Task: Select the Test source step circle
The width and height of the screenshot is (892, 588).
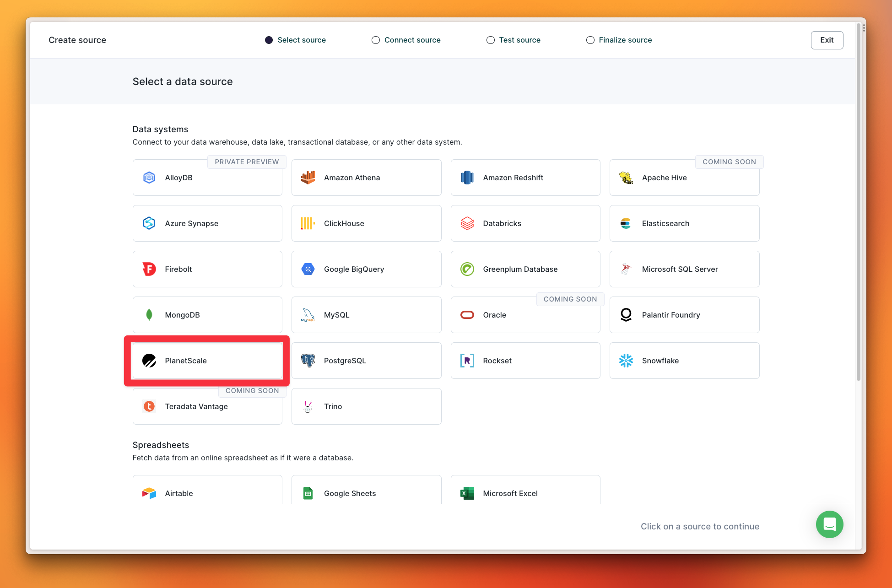Action: pos(491,40)
